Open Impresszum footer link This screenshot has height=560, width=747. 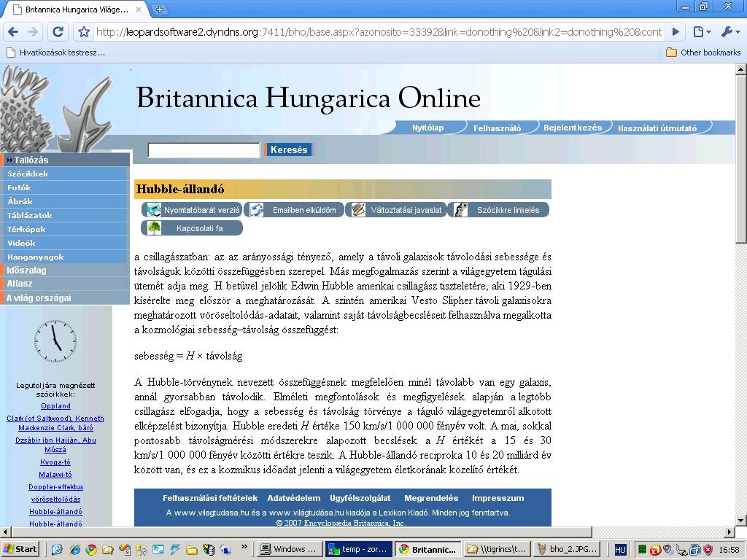(x=498, y=498)
